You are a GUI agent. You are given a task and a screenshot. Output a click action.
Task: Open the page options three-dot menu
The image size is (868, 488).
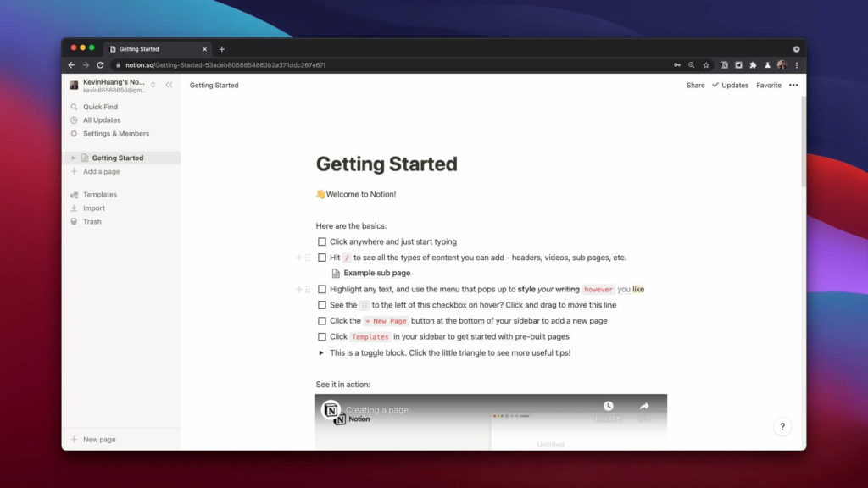(793, 86)
